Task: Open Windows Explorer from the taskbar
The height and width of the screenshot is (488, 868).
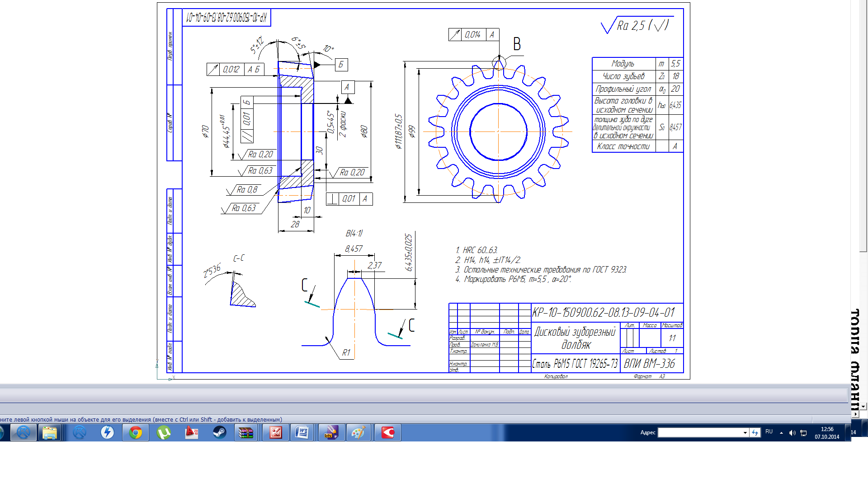Action: (x=50, y=433)
